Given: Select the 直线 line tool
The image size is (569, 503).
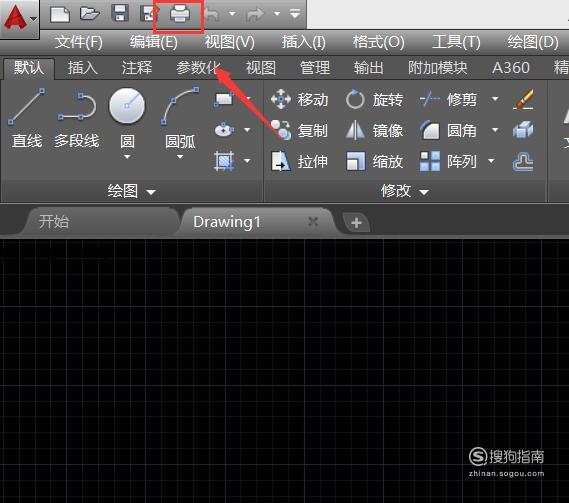Looking at the screenshot, I should click(27, 118).
